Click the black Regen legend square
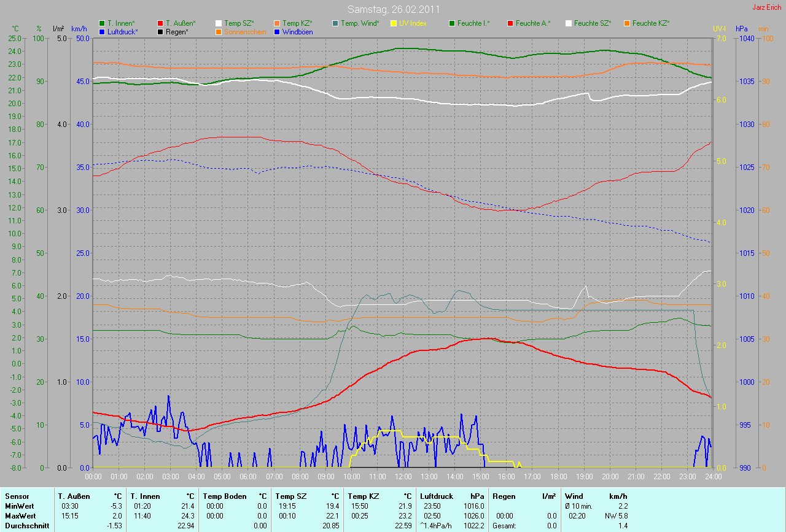 160,31
